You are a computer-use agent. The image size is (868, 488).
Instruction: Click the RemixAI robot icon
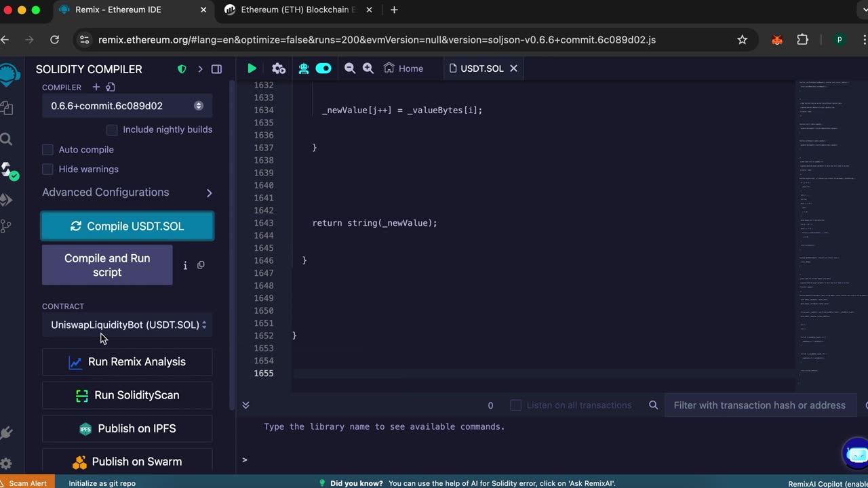coord(304,68)
